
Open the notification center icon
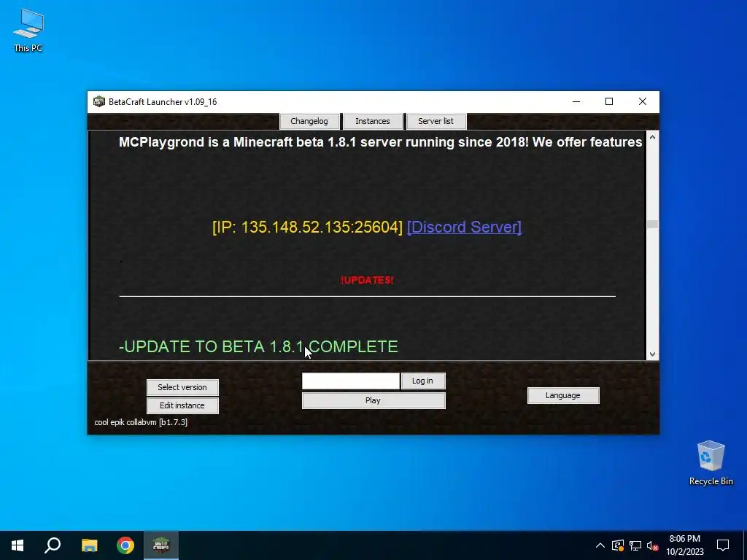tap(723, 545)
